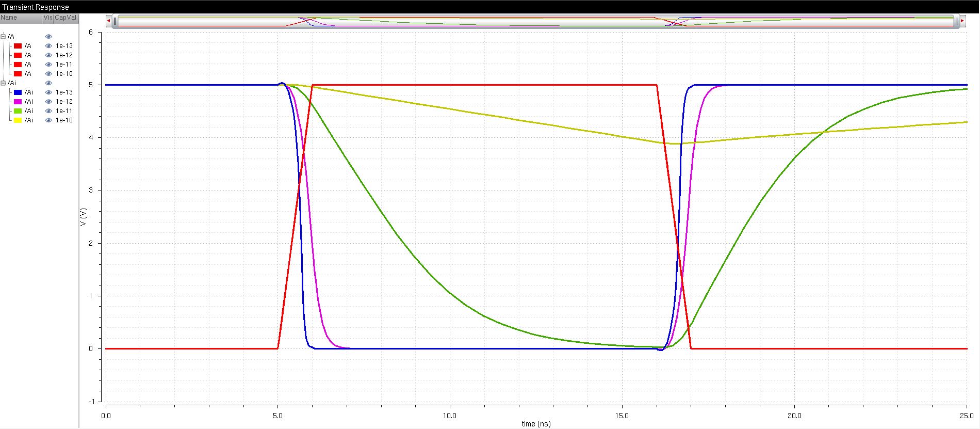Grab the left handle of the zoom strip

point(116,21)
